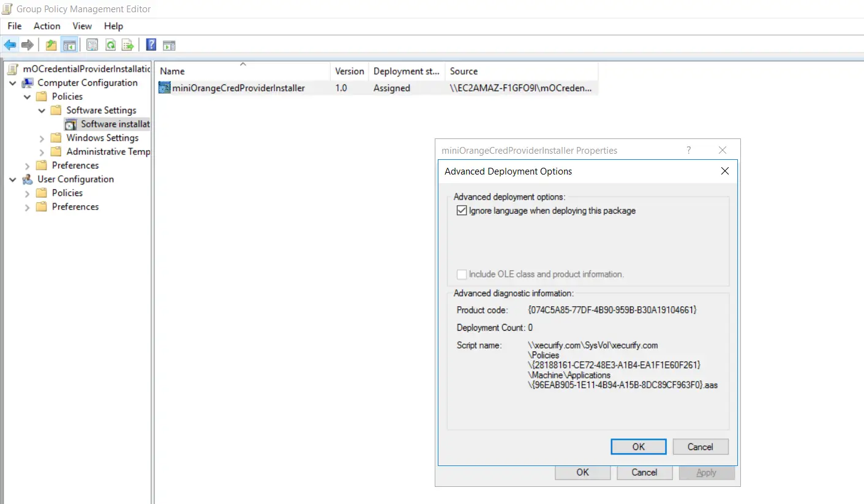Select the Software installation tree item
This screenshot has height=504, width=864.
point(115,124)
